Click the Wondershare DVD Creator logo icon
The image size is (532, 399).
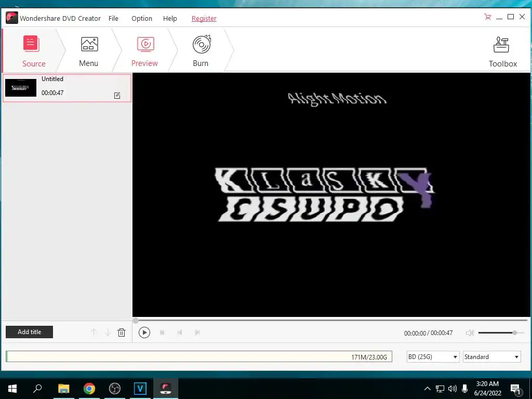click(x=12, y=18)
